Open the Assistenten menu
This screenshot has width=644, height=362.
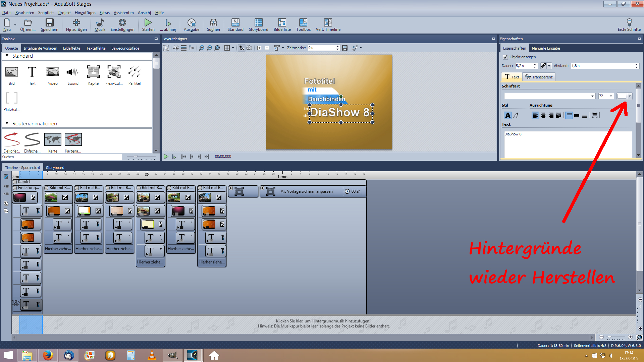pyautogui.click(x=123, y=13)
